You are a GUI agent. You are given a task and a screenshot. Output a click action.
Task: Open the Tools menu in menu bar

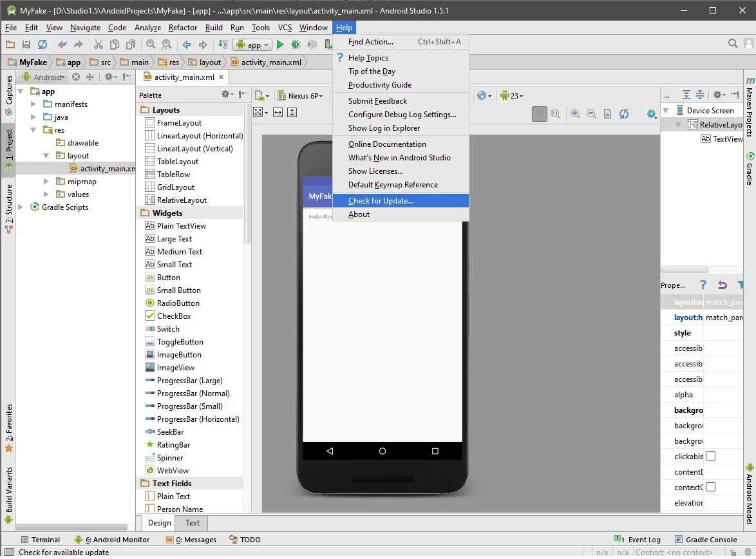pos(261,28)
